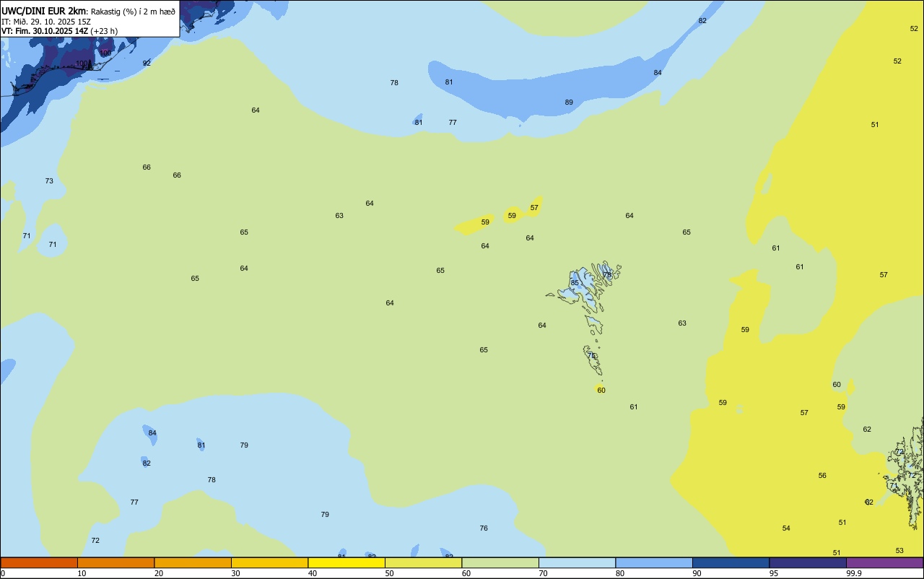The image size is (924, 579).
Task: Click the 80–90 medium blue legend swatch
Action: click(654, 562)
